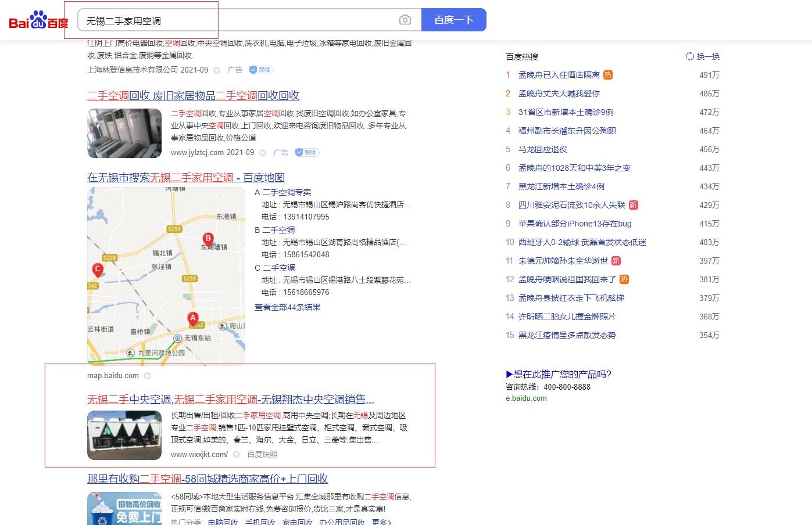Open hot search 苹果确认部分iPhone13存在bug
812x525 pixels.
(575, 224)
